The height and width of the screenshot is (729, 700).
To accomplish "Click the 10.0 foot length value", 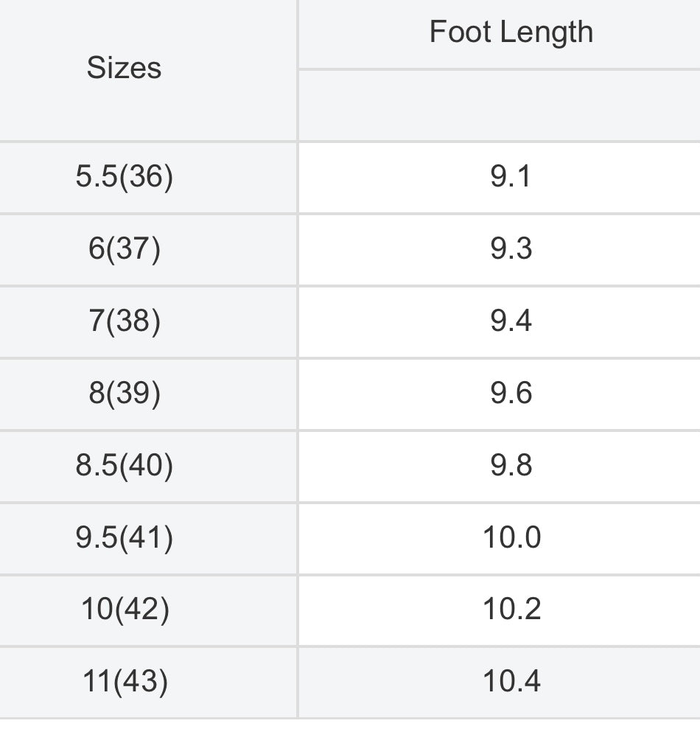I will click(512, 537).
